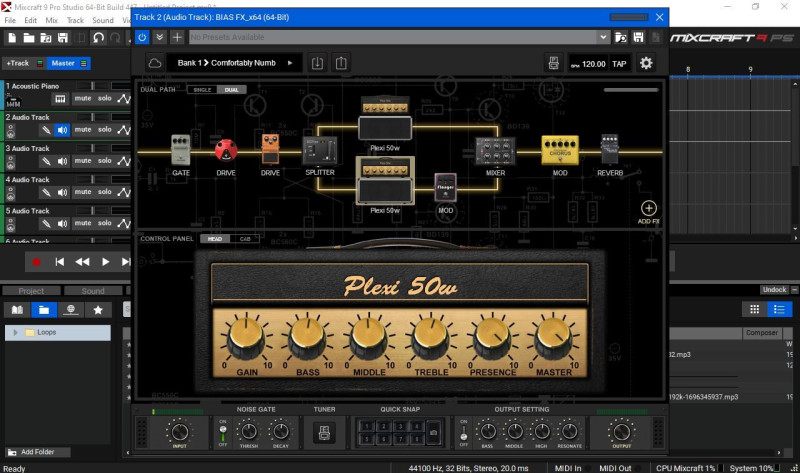Image resolution: width=800 pixels, height=473 pixels.
Task: Select the GATE pedal
Action: (181, 150)
